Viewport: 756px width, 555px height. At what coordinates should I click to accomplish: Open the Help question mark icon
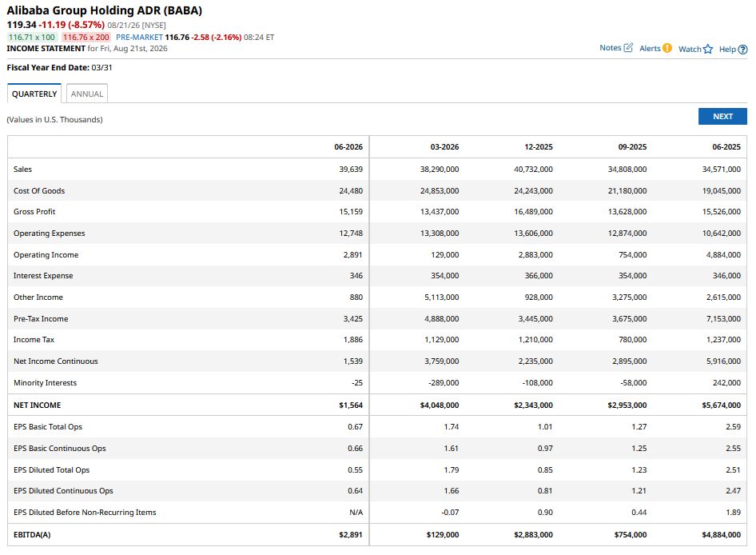743,50
